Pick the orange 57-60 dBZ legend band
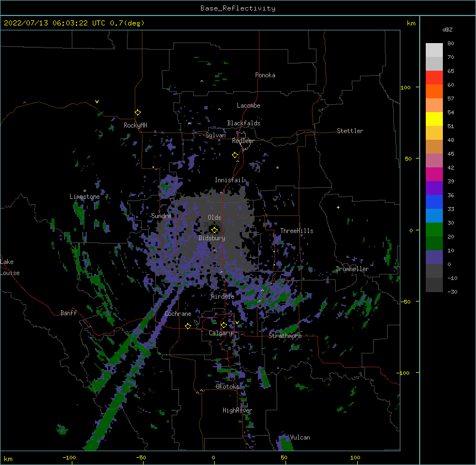476x465 pixels. [434, 91]
